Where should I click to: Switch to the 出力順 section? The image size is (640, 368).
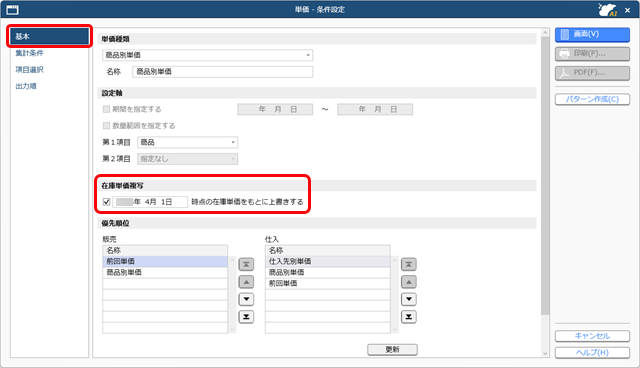26,86
